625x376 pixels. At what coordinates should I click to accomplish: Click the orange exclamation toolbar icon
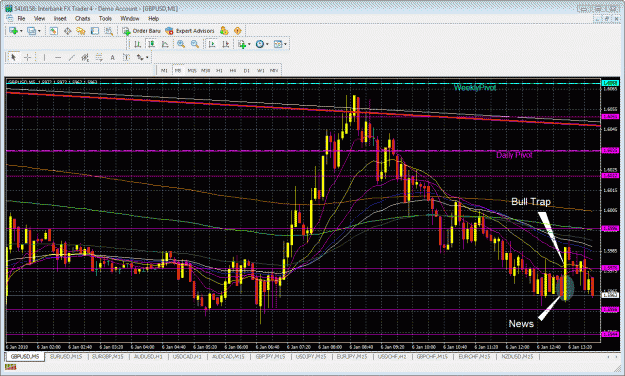point(238,31)
